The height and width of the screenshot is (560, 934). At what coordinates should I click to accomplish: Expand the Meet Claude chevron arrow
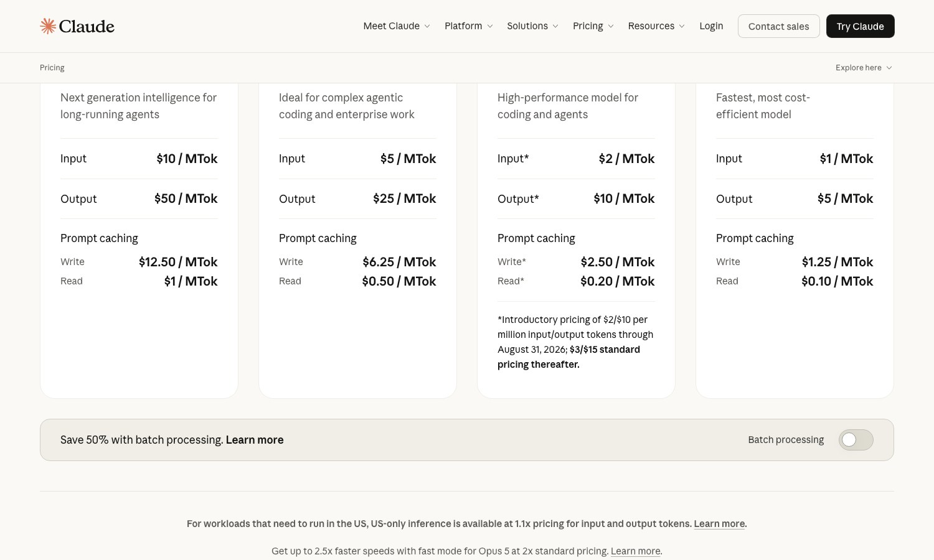[427, 26]
